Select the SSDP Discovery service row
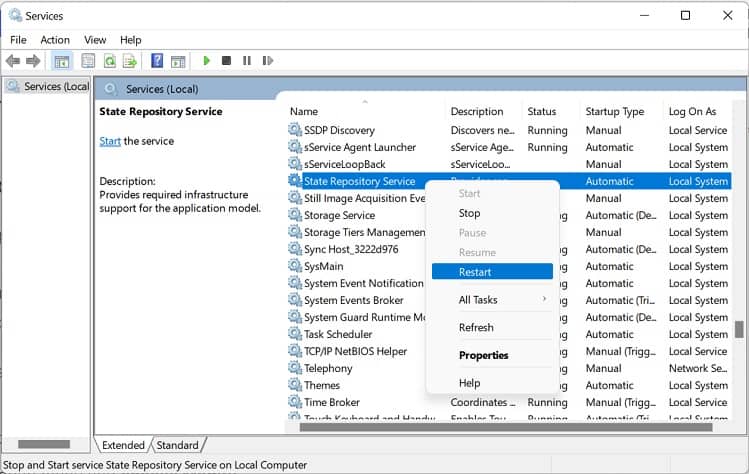The width and height of the screenshot is (749, 474). pyautogui.click(x=509, y=130)
